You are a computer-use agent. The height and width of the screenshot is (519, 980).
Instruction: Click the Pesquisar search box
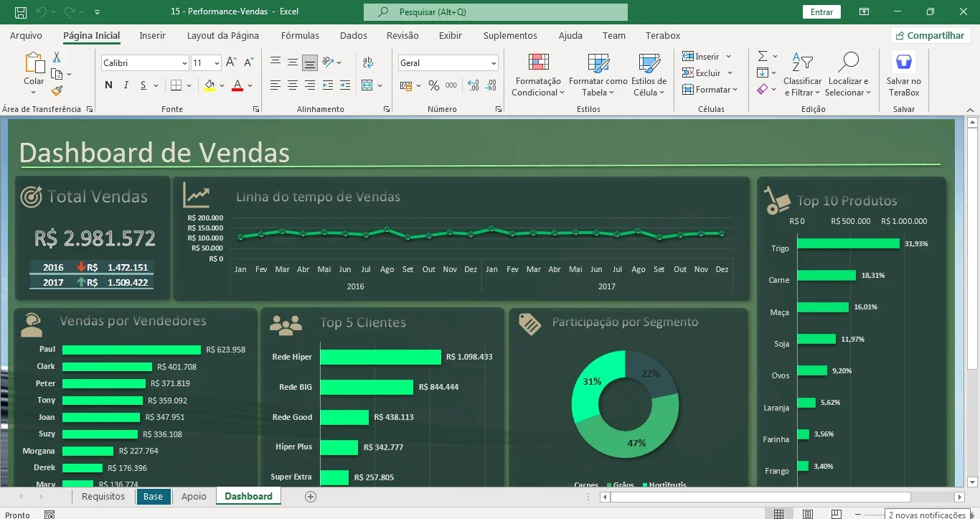[496, 12]
